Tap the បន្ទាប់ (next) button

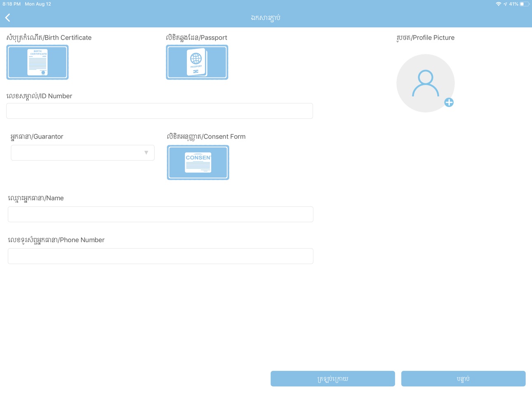coord(464,379)
